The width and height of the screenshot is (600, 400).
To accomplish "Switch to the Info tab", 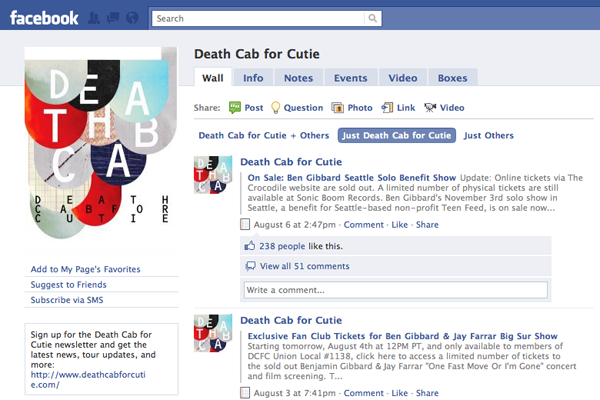I will (253, 77).
